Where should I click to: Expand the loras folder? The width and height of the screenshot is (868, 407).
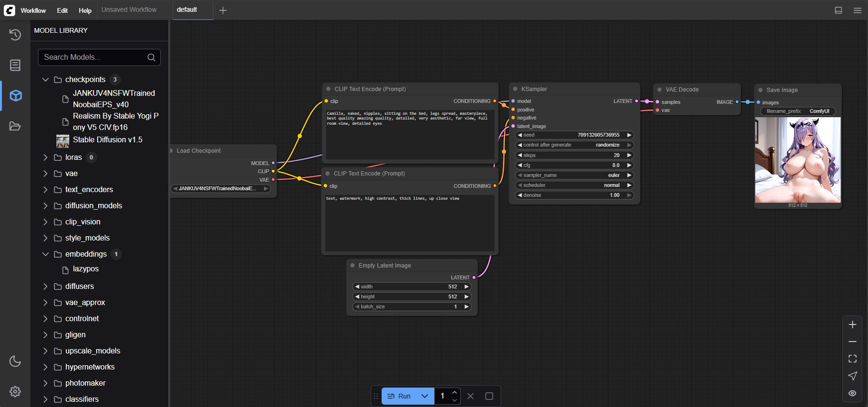coord(46,157)
